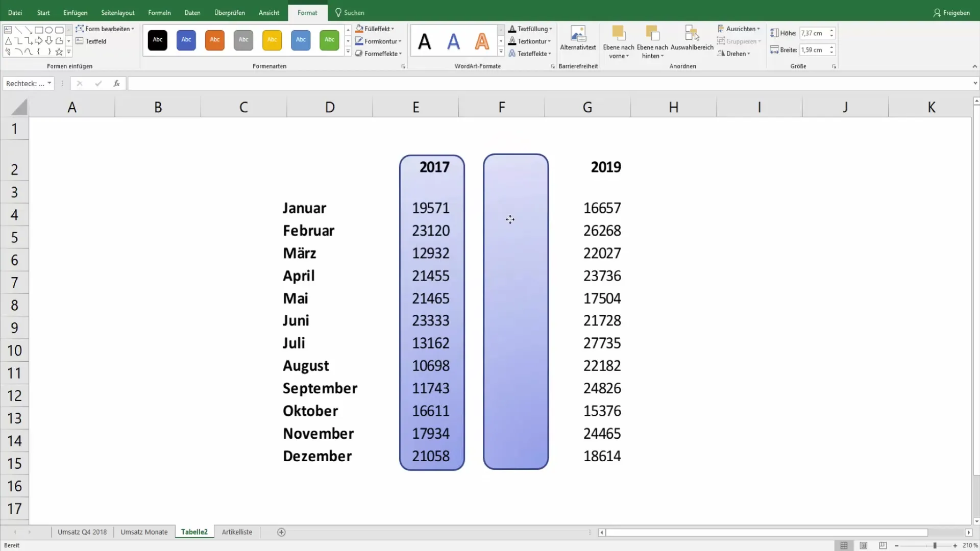Click the Breite stepper up arrow
Viewport: 980px width, 551px height.
(x=831, y=47)
